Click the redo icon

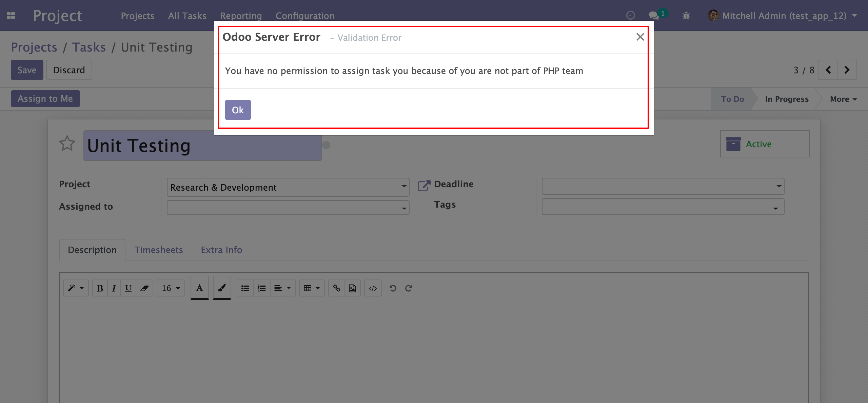point(409,288)
